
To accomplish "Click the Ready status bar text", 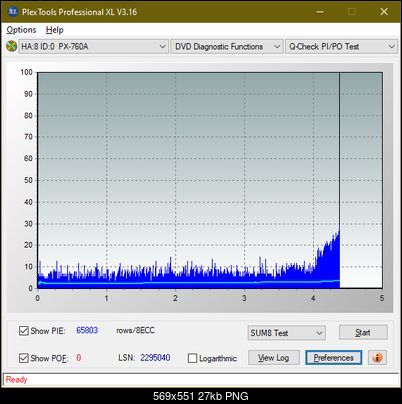I will coord(16,380).
